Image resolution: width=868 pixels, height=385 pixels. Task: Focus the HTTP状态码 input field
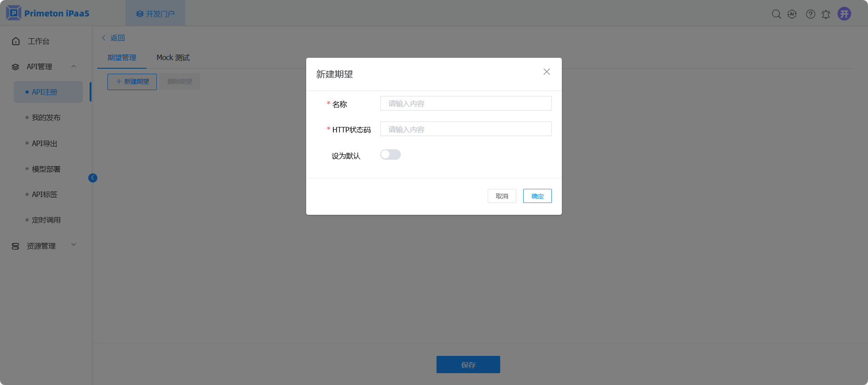point(465,129)
